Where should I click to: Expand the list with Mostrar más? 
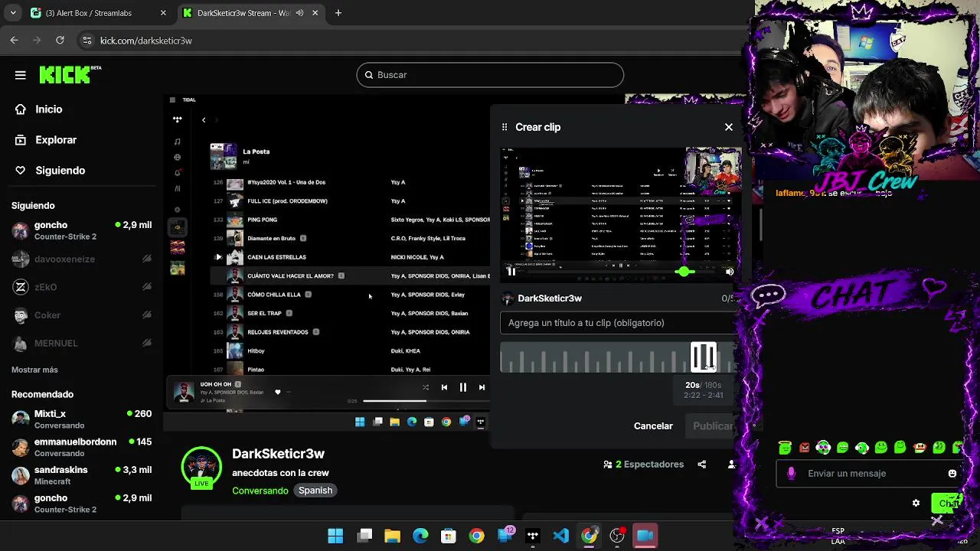click(x=34, y=370)
